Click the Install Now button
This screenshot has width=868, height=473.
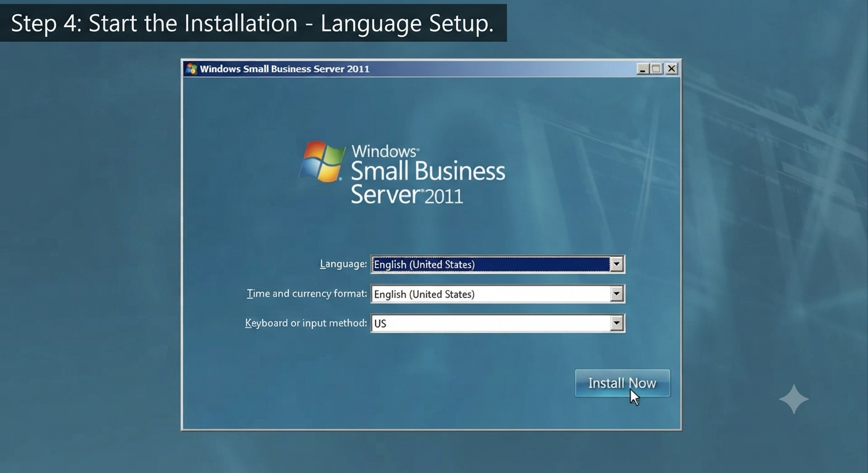[x=622, y=383]
